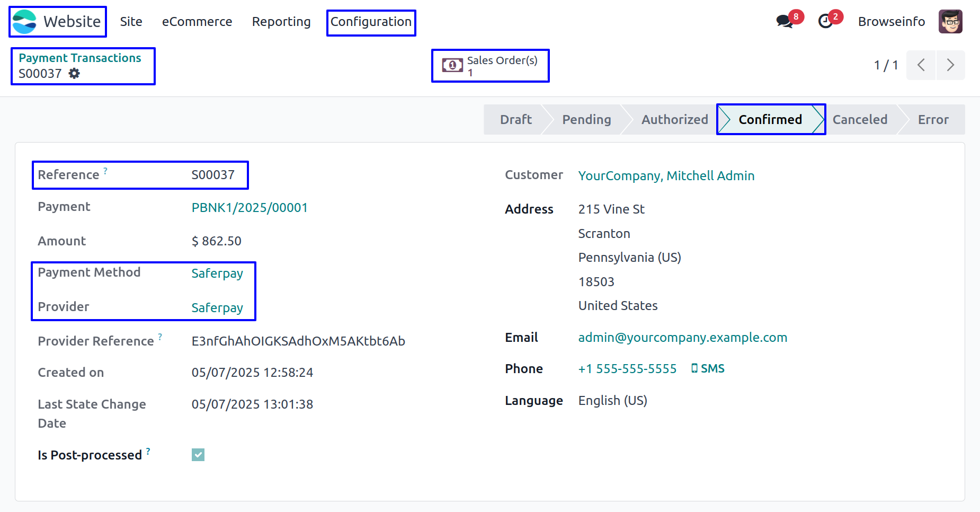Open the Browseinfo user menu
This screenshot has width=980, height=512.
tap(892, 22)
